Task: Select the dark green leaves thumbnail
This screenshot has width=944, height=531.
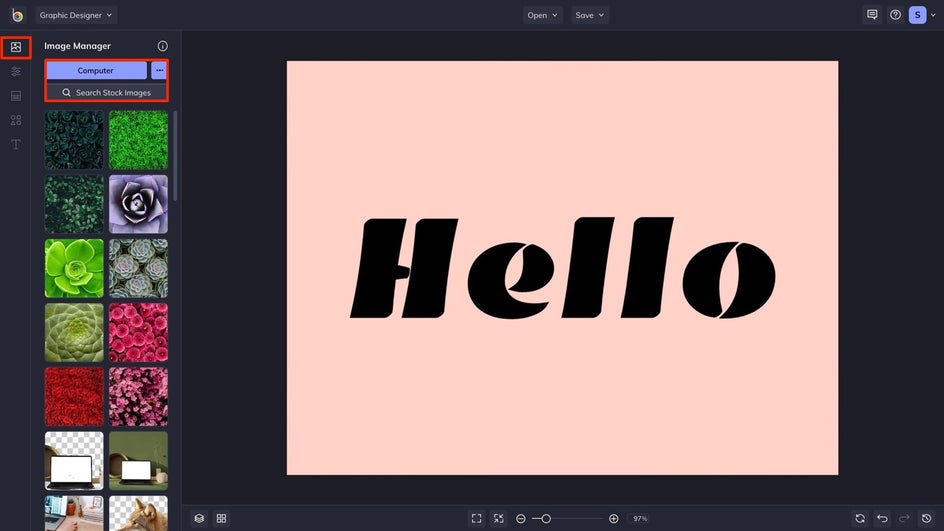Action: [x=74, y=204]
